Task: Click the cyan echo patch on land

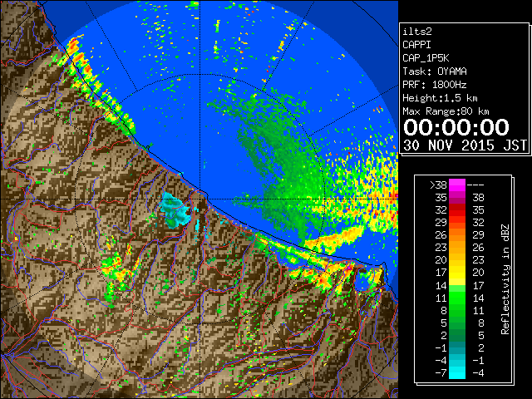Action: (x=175, y=209)
